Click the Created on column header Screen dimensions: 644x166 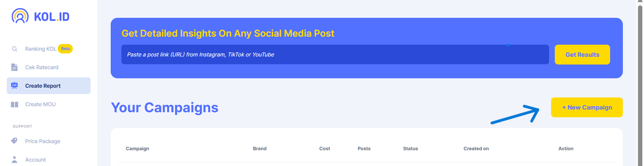pos(476,149)
